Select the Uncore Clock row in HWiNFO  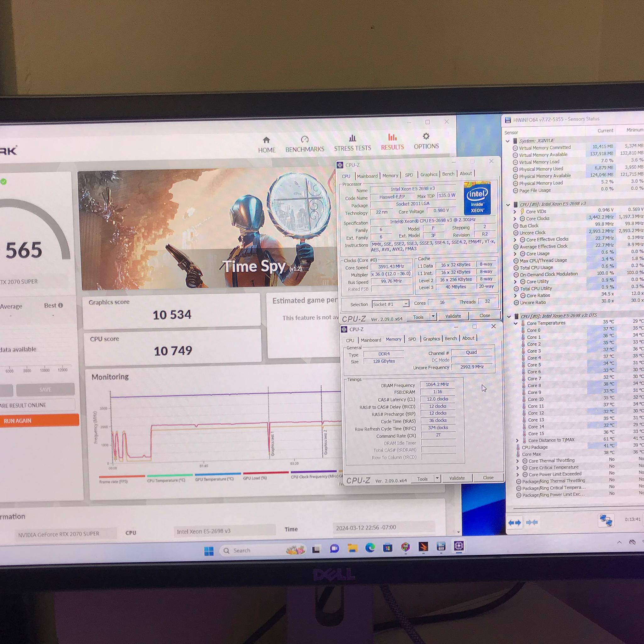tap(578, 232)
